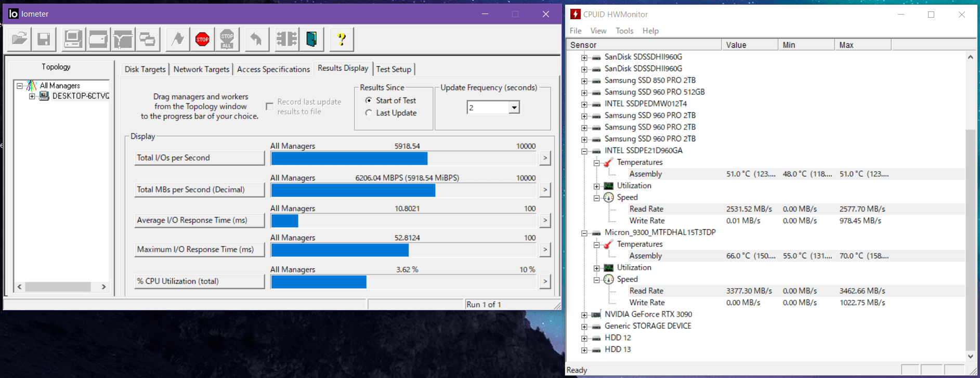Open the Access Specifications tab
This screenshot has width=980, height=378.
click(273, 69)
